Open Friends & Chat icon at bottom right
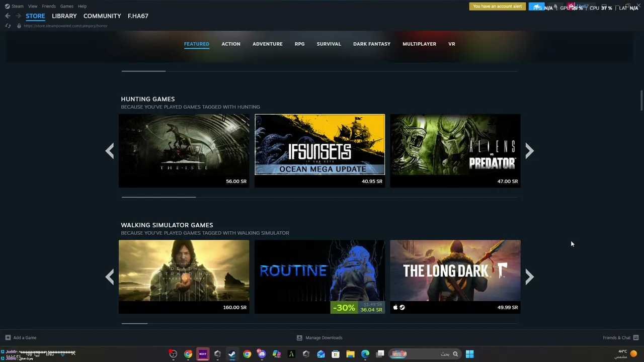 [636, 338]
